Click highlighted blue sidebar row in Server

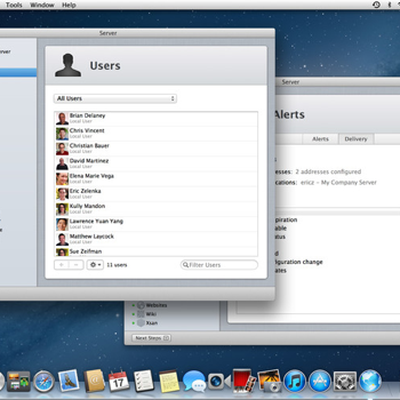coord(18,73)
